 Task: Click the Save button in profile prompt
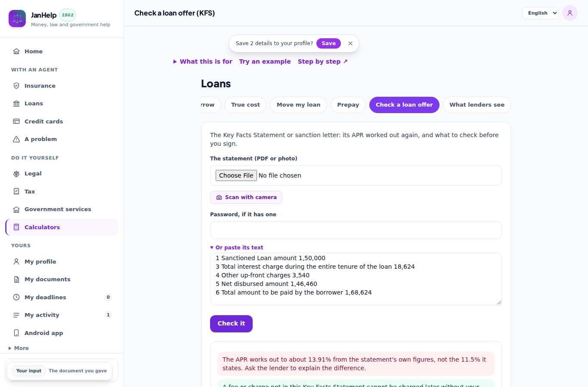tap(328, 43)
